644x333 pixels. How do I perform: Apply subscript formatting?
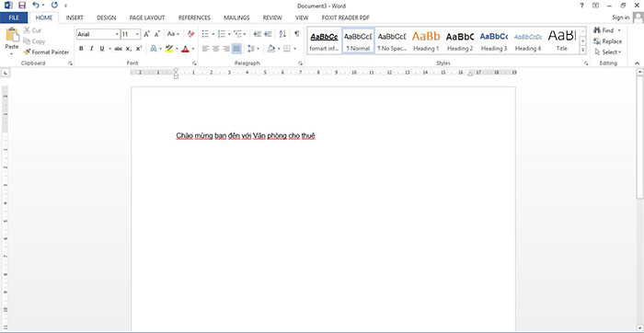pos(129,49)
